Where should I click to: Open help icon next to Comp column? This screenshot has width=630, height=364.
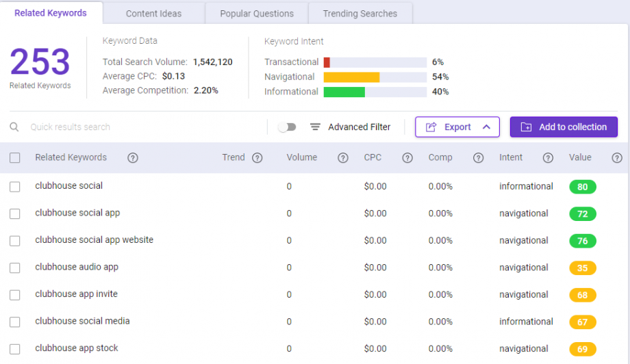pos(478,158)
